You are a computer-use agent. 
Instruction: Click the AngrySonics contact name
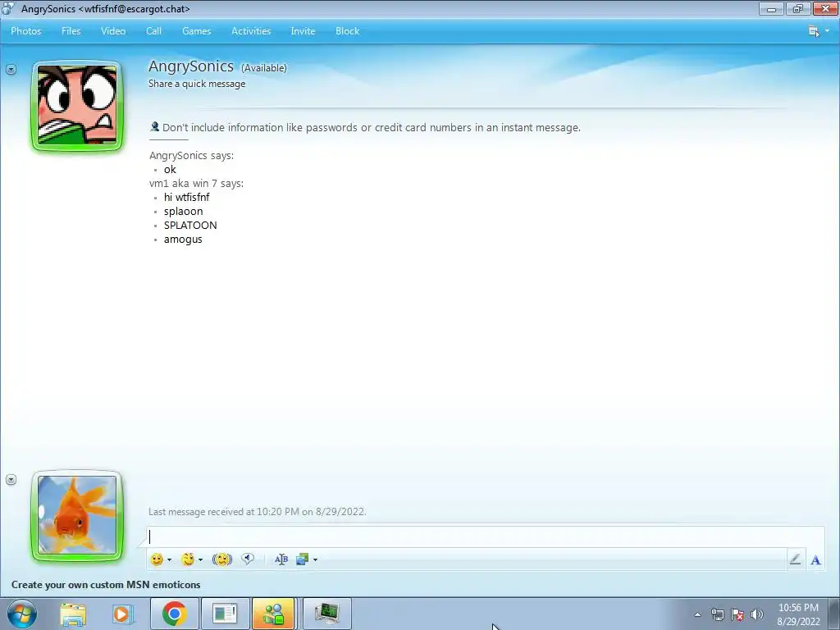coord(190,66)
